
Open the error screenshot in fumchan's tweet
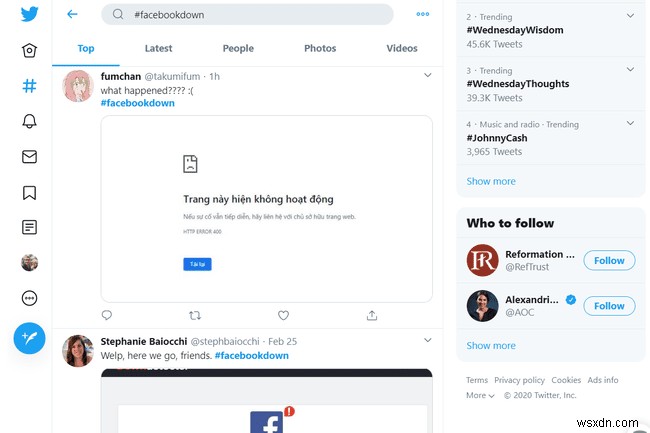[266, 208]
